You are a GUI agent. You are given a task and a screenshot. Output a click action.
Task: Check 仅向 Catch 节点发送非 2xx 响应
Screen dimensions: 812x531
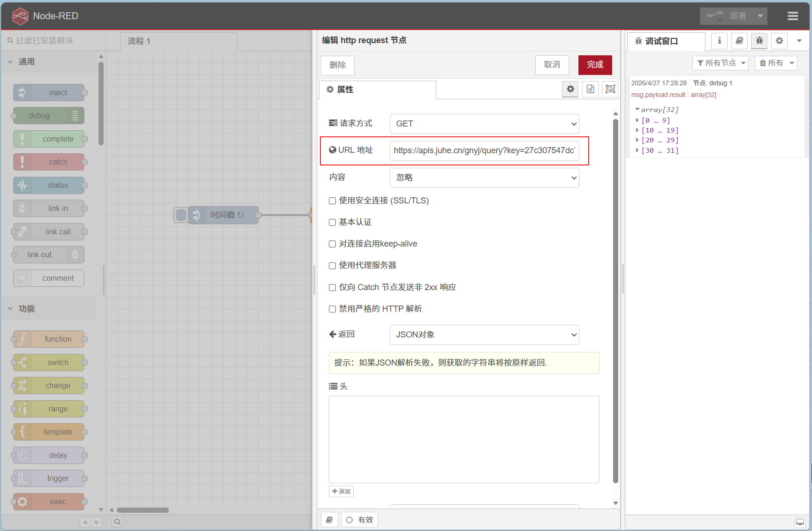point(332,288)
